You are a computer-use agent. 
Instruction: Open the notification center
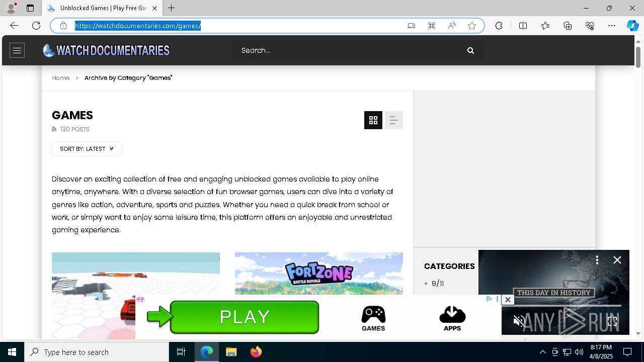click(627, 352)
